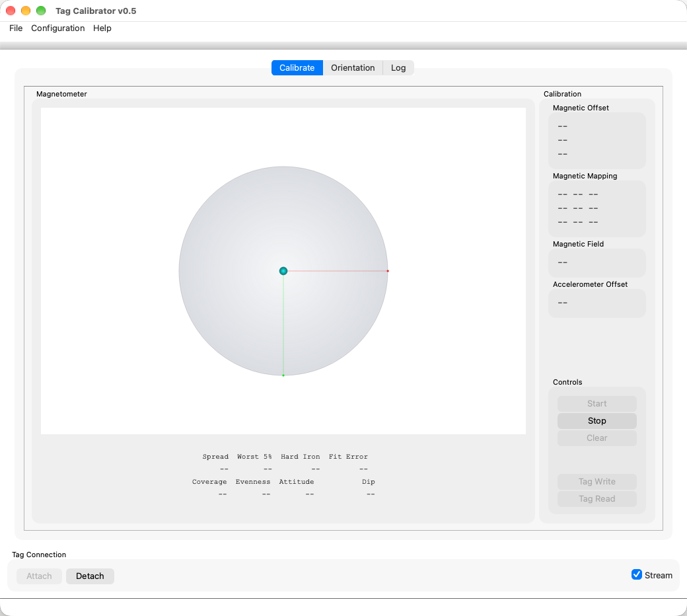Click the Spread statistic label

[x=215, y=457]
